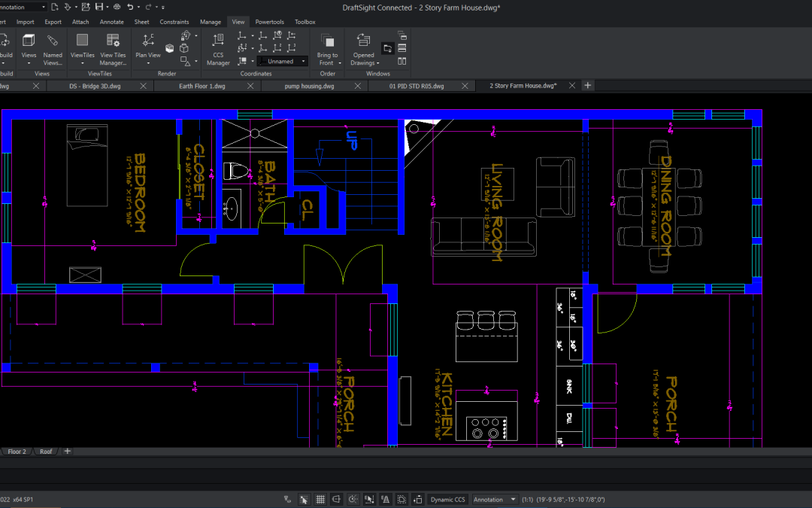Click the Redo arrow icon
The height and width of the screenshot is (508, 812).
point(148,7)
